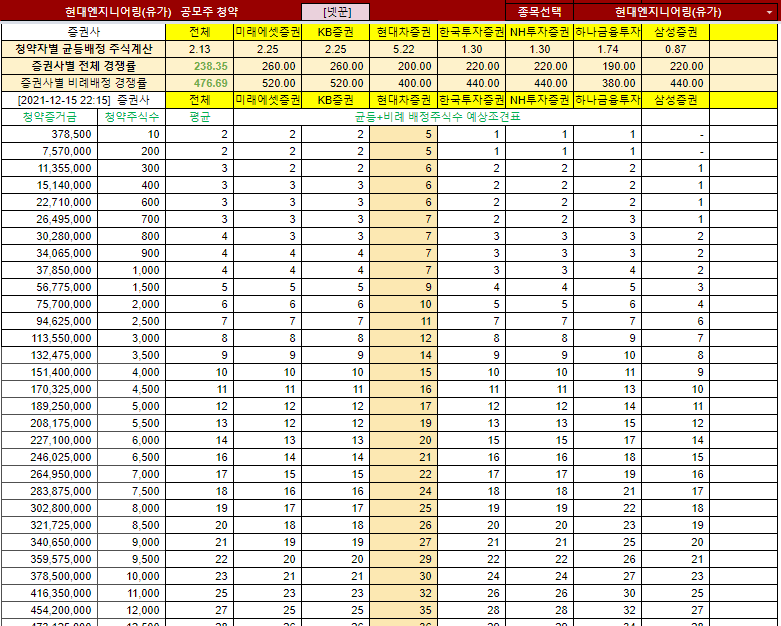Select the 10,000 subscription shares cell
The image size is (781, 626).
tap(131, 576)
